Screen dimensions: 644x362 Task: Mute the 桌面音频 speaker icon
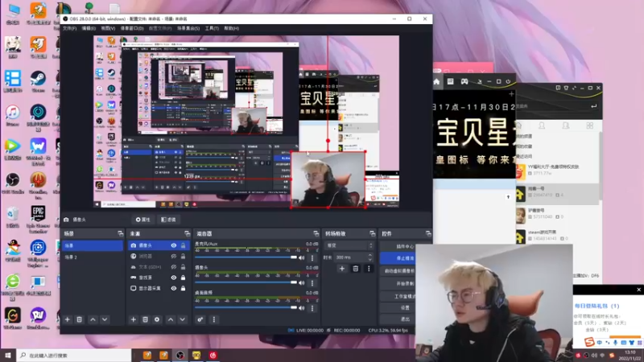[302, 308]
